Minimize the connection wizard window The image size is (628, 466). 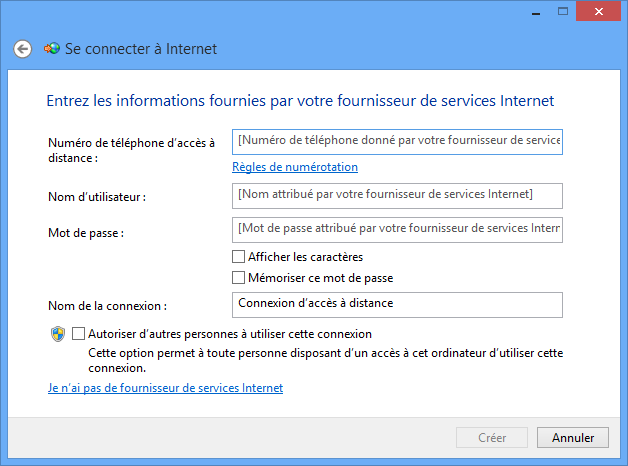click(x=536, y=12)
